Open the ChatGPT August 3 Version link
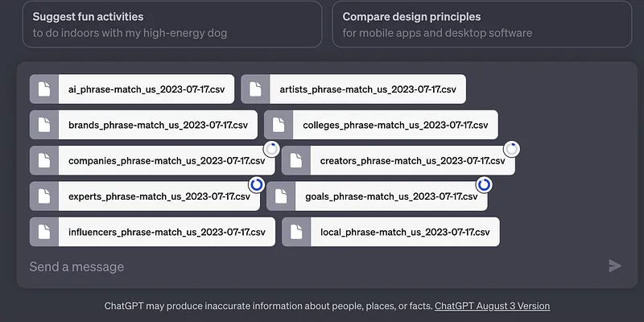Viewport: 644px width, 322px height. (x=492, y=306)
